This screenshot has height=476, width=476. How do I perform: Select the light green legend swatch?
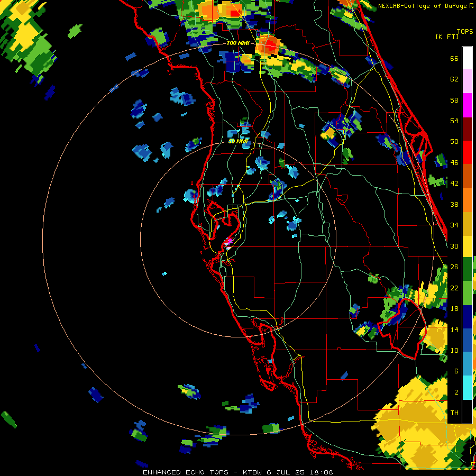467,293
